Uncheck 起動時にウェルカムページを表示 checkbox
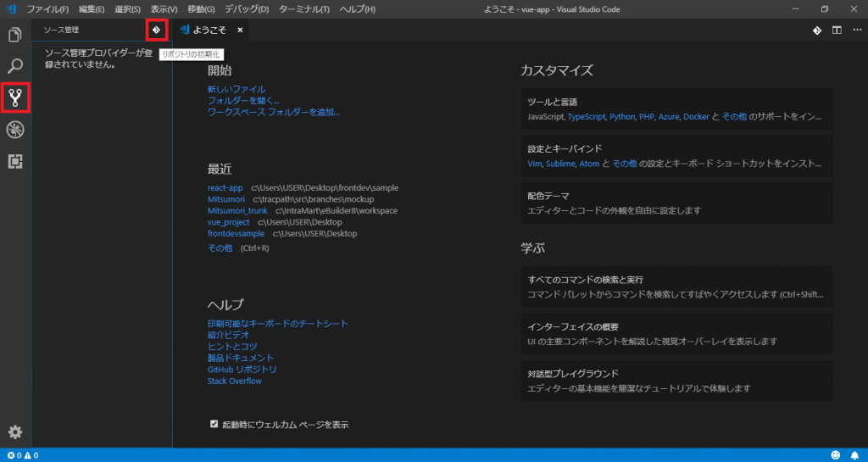The height and width of the screenshot is (462, 868). (214, 424)
